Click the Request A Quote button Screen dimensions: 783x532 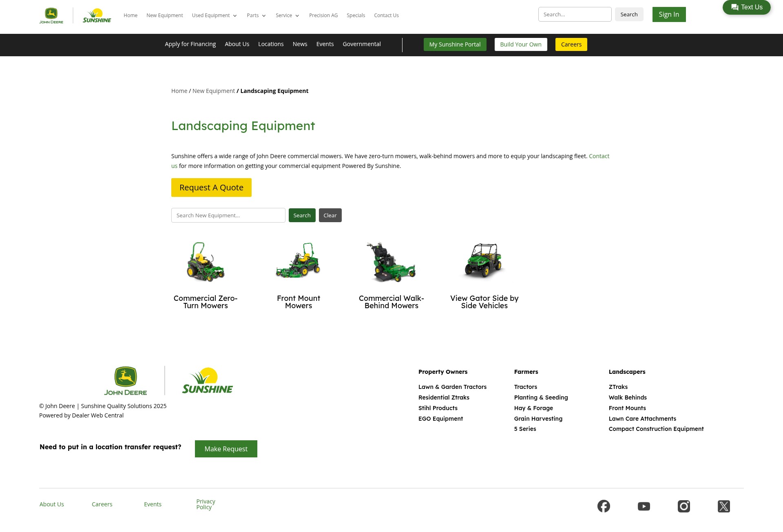pyautogui.click(x=211, y=188)
